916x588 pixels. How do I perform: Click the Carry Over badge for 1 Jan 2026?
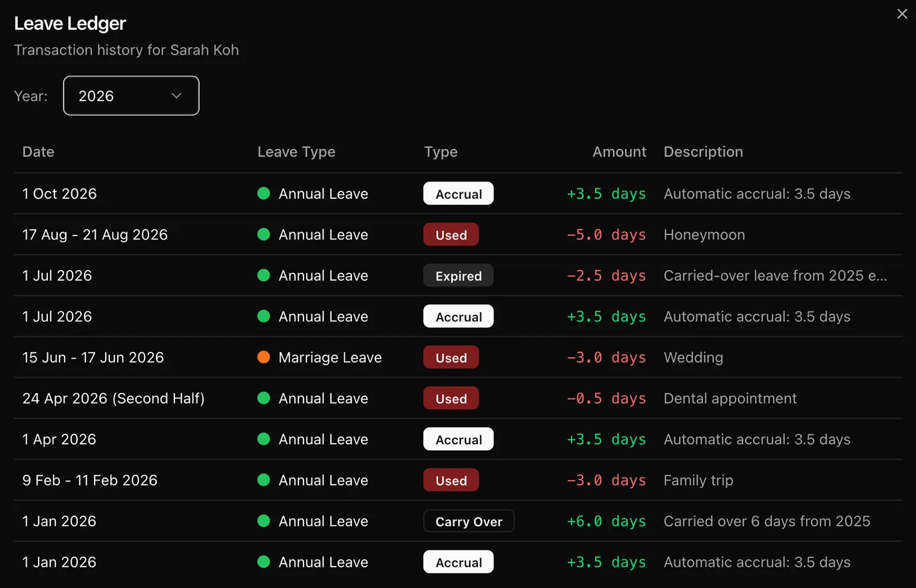point(469,521)
